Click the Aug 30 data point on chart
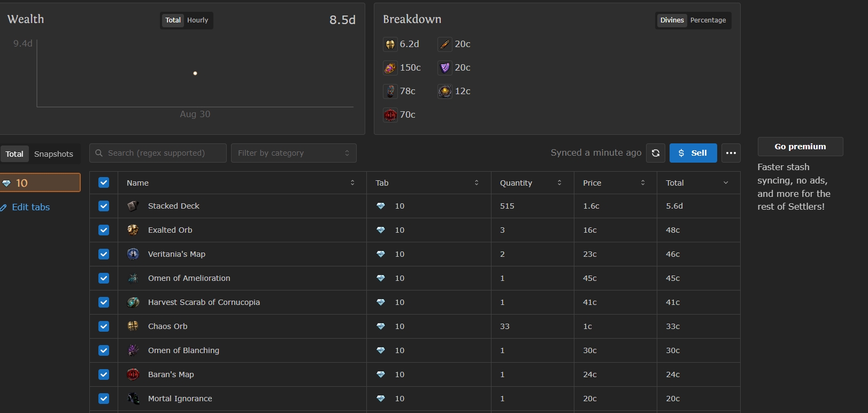The height and width of the screenshot is (413, 868). [195, 73]
